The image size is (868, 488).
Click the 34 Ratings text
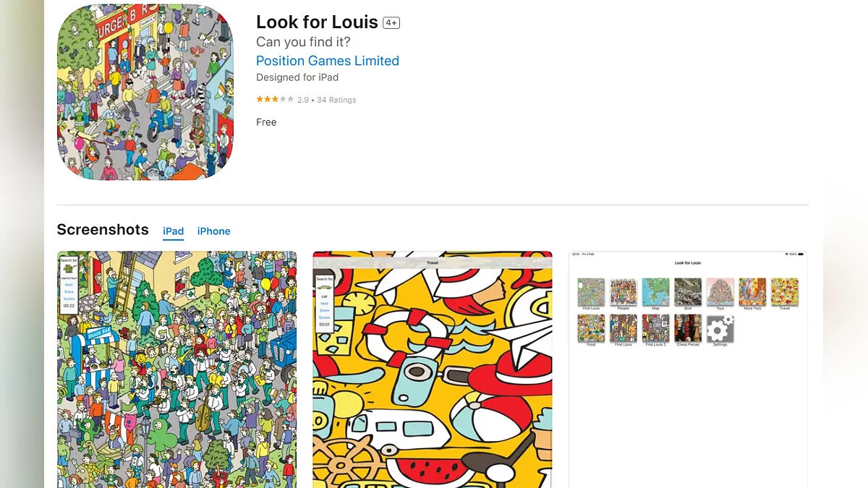tap(336, 100)
